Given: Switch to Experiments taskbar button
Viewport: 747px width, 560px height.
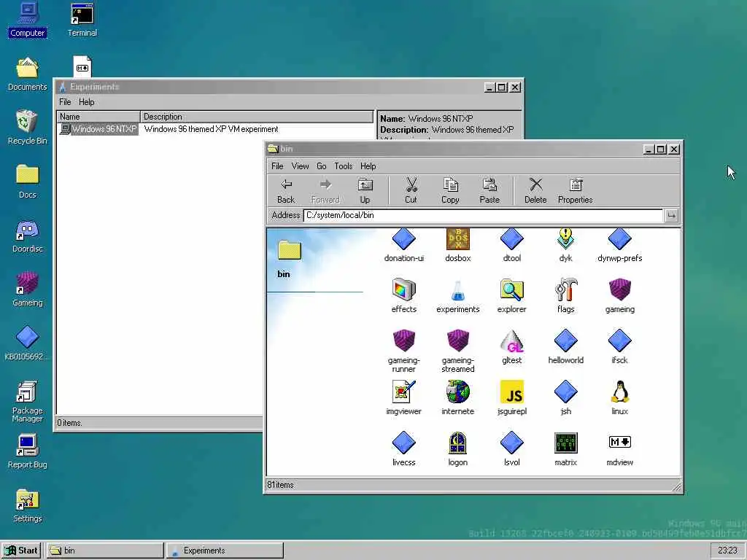Looking at the screenshot, I should (225, 551).
